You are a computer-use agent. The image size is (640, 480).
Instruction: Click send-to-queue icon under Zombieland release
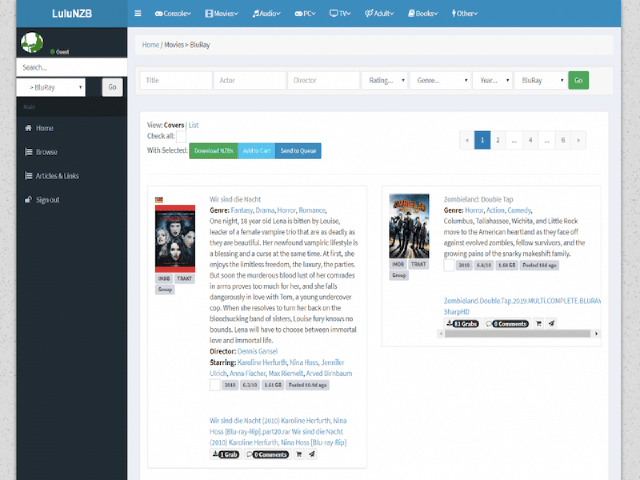point(550,324)
